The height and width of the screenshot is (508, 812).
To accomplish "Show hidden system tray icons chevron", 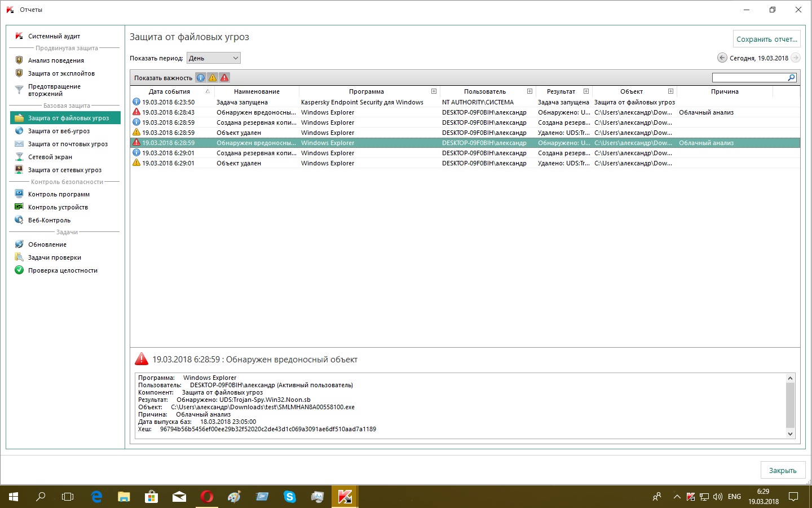I will (x=677, y=497).
